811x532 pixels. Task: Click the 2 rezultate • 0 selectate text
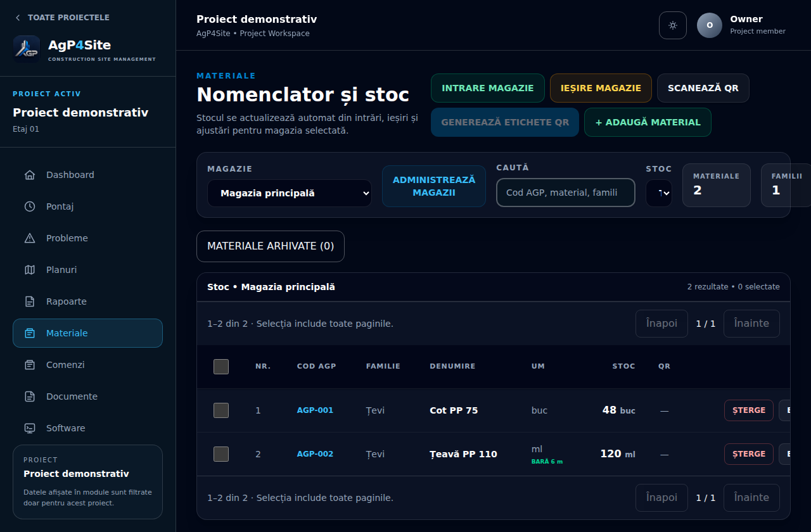click(x=734, y=287)
